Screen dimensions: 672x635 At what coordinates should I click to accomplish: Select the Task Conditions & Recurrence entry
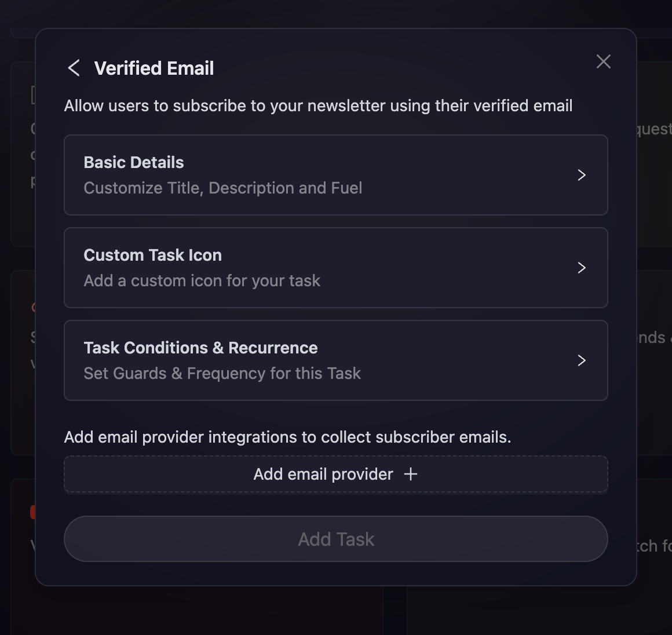[x=336, y=360]
